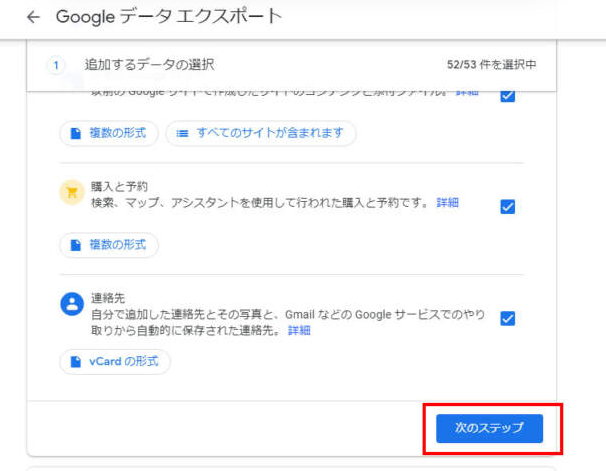
Task: Toggle the sites data checkbox at the top
Action: (x=507, y=96)
